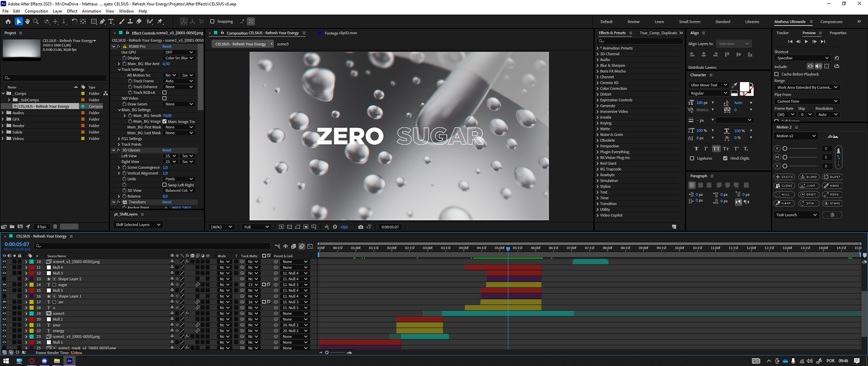Hide the scene3 layer with its eye
The image size is (868, 366).
click(5, 314)
